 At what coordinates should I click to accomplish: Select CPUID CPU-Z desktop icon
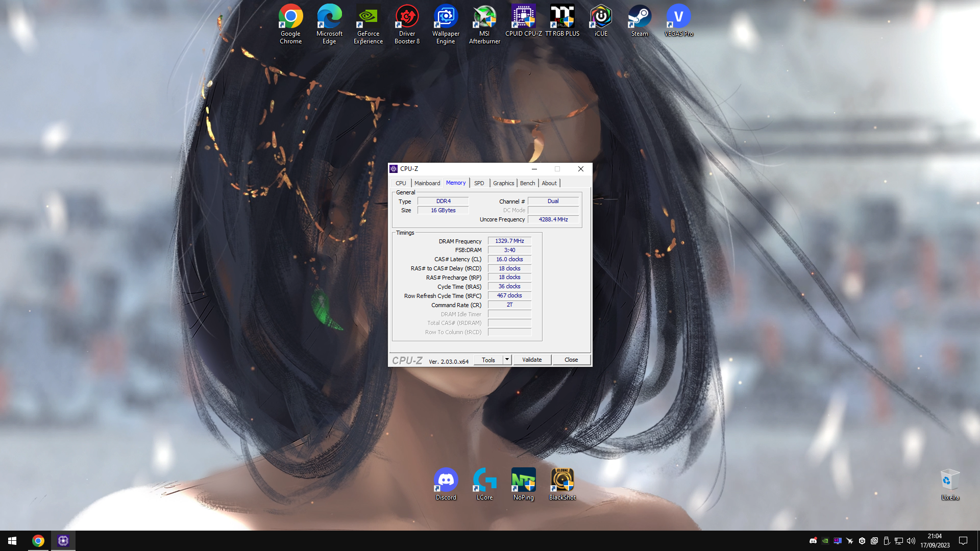click(523, 20)
